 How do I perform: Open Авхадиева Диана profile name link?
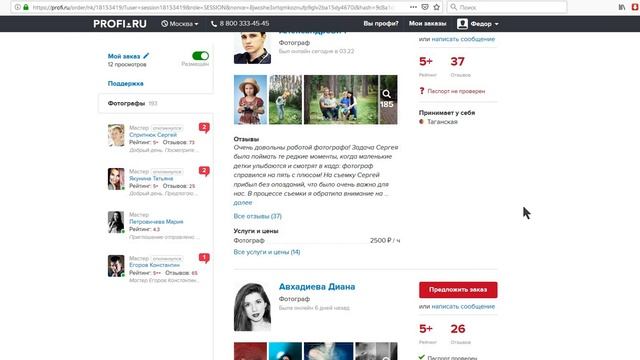pos(317,287)
